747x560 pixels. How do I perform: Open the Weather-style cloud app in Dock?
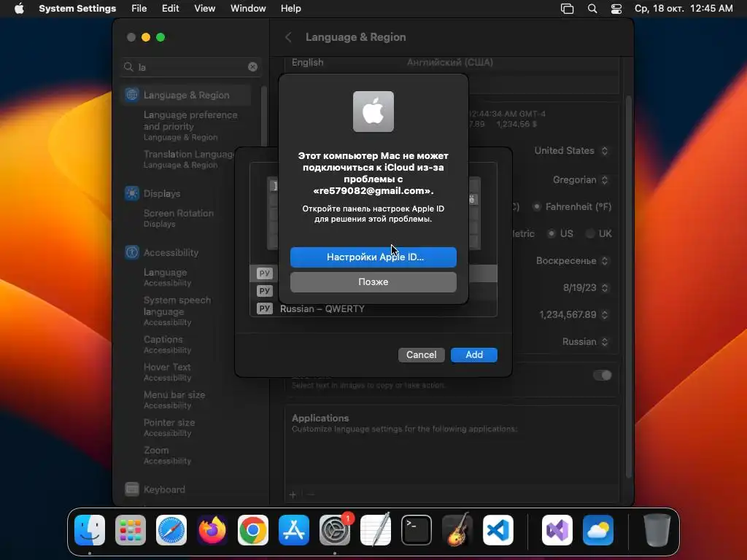[x=598, y=530]
